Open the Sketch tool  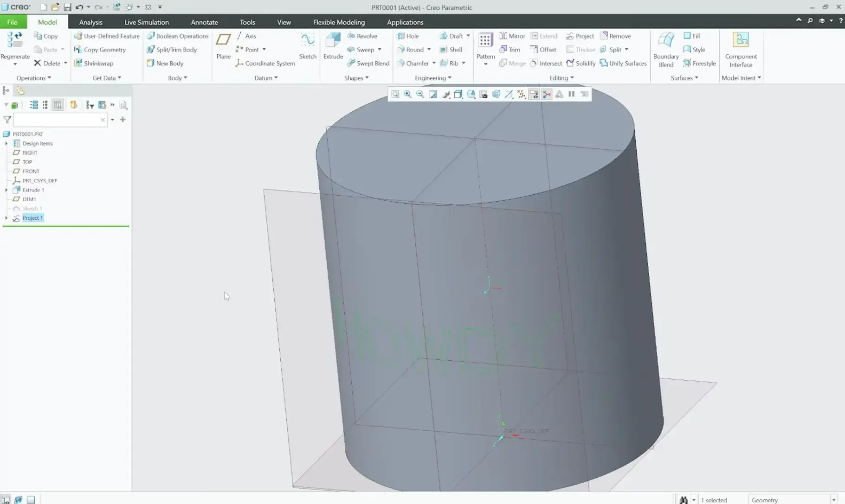pyautogui.click(x=307, y=45)
